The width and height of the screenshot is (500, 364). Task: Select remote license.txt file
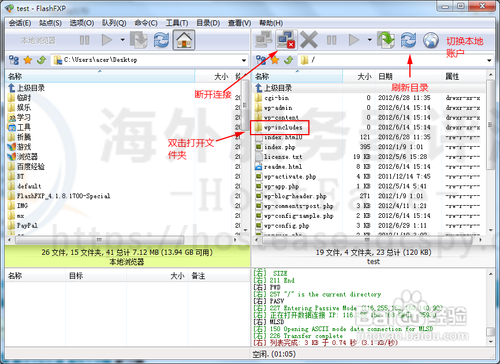point(279,157)
